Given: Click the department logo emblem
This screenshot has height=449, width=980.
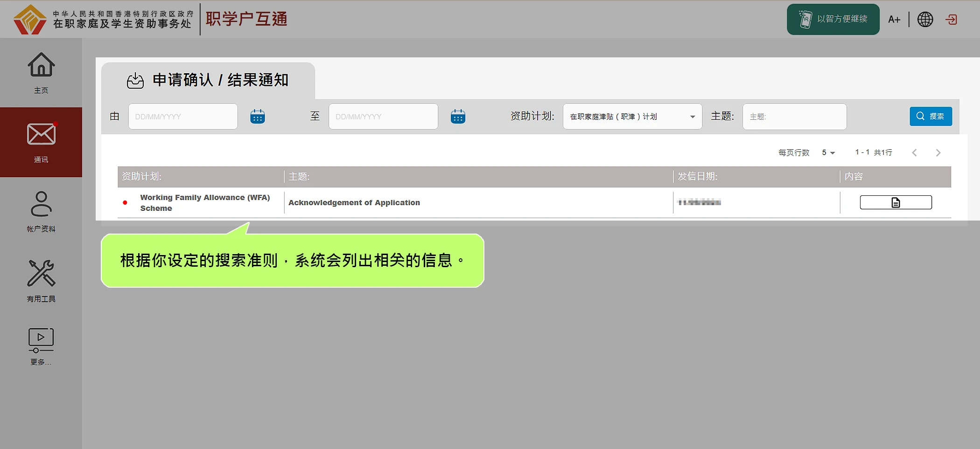Looking at the screenshot, I should point(30,20).
